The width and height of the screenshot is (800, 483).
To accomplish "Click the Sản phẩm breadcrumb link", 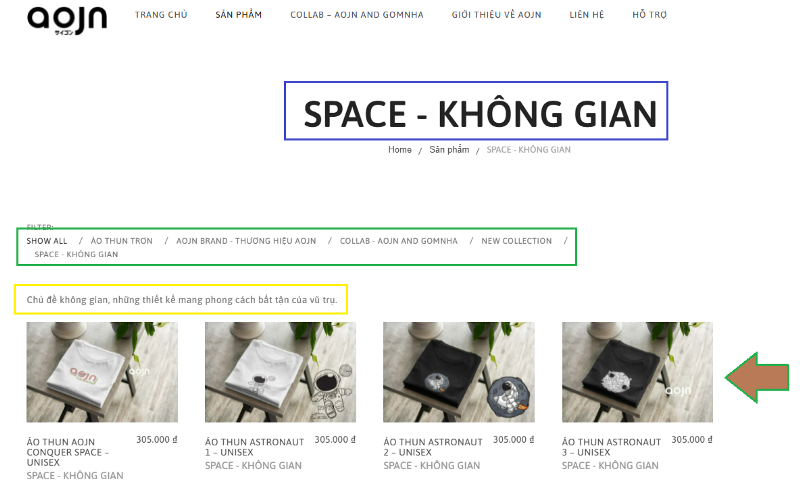I will point(449,149).
